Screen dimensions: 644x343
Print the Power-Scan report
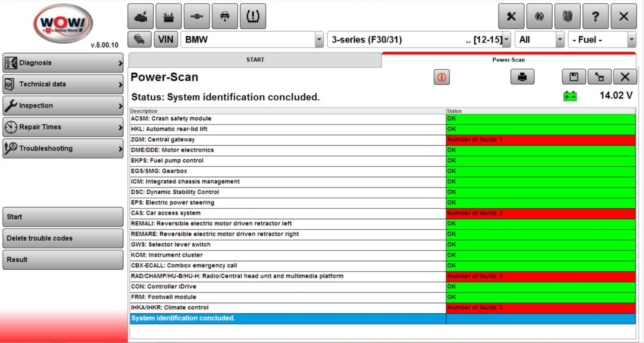522,77
